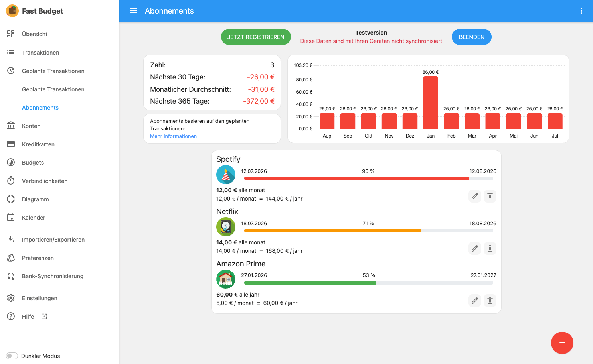Open the Mehr Informationen link

tap(173, 136)
